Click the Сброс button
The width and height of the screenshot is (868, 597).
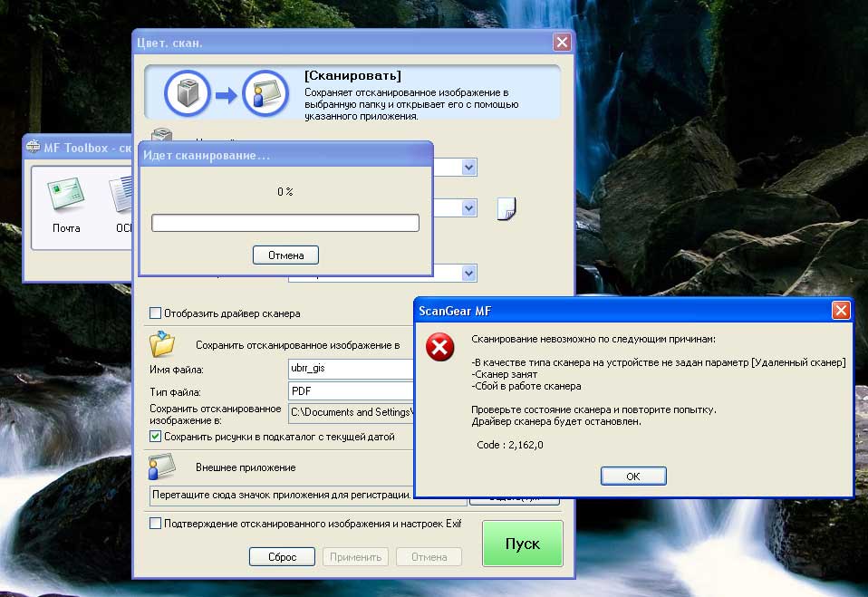283,556
